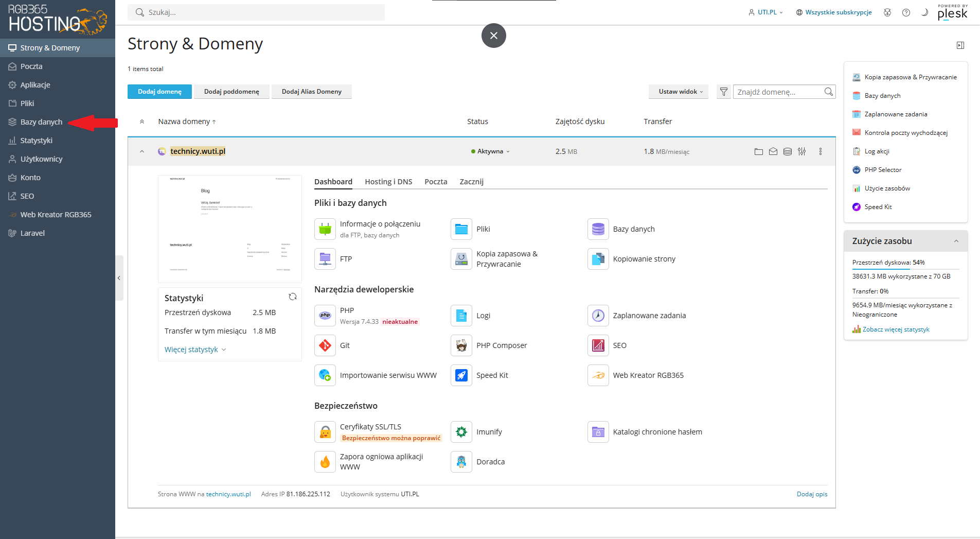Click the Przestrzeń dyskowa usage bar
The width and height of the screenshot is (980, 539).
click(x=906, y=269)
